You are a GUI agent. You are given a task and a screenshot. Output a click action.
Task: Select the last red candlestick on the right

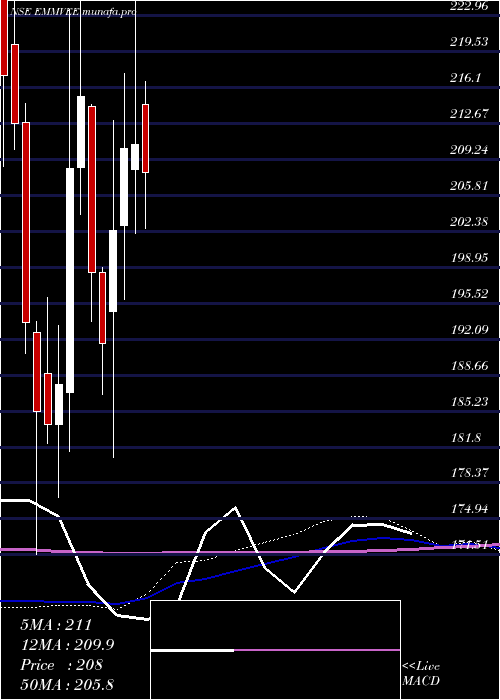(146, 138)
